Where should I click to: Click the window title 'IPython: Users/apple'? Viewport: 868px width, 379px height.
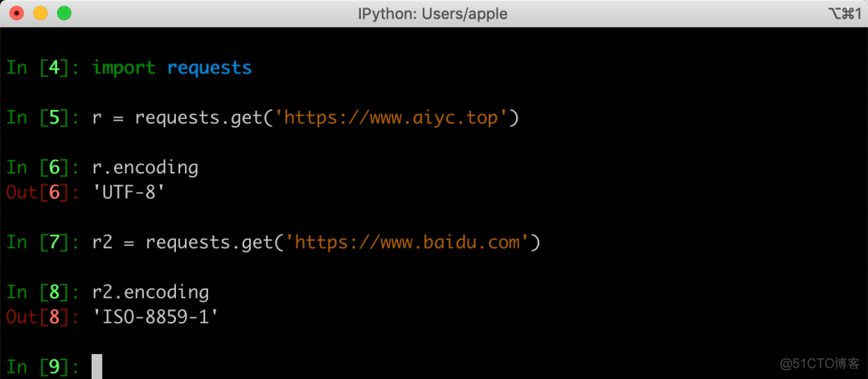(x=433, y=14)
